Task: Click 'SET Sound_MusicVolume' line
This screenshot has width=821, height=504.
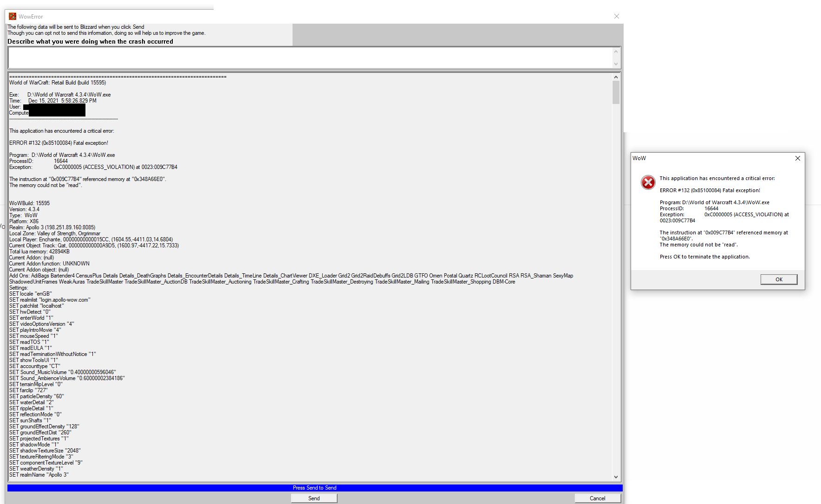Action: (x=63, y=372)
